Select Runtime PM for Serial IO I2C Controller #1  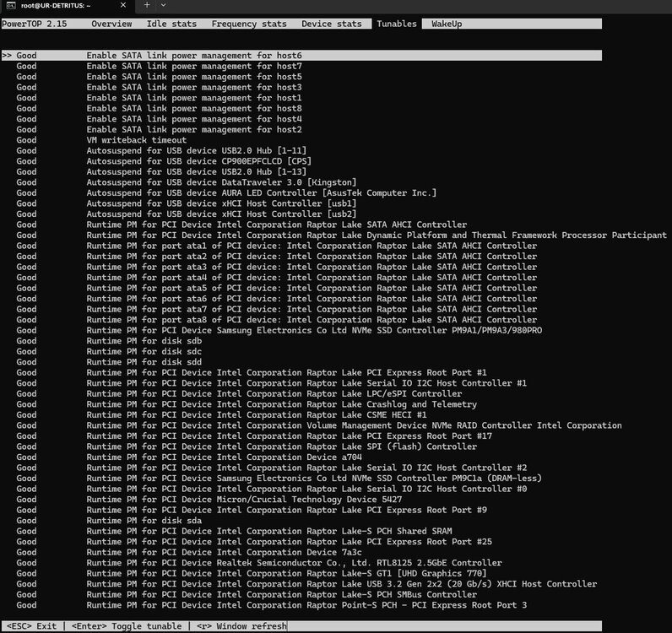point(271,383)
